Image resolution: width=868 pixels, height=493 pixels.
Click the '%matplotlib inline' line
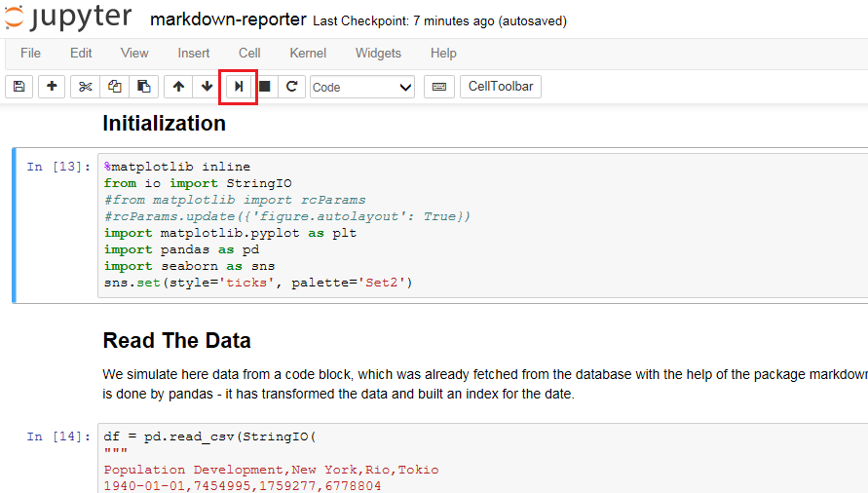[x=177, y=167]
